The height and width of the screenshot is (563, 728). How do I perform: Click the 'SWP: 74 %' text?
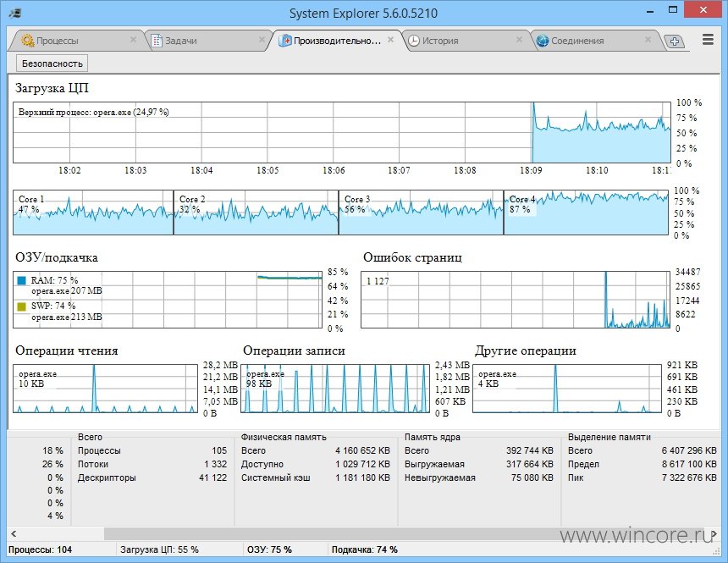pos(53,306)
